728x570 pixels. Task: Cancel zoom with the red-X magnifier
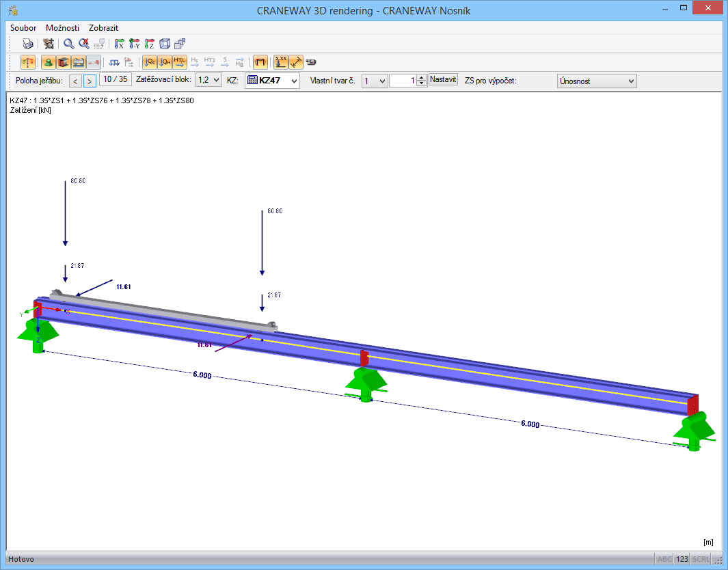coord(84,44)
